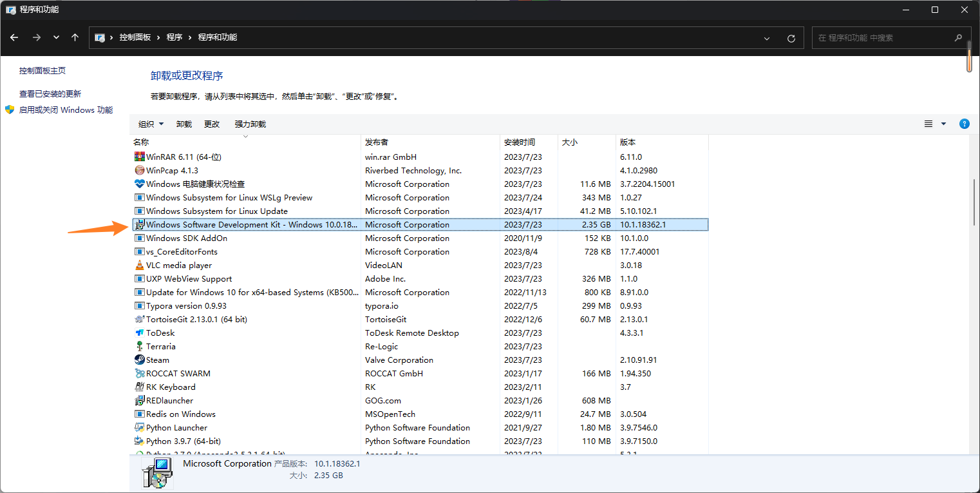980x493 pixels.
Task: Expand the address bar history dropdown
Action: point(767,38)
